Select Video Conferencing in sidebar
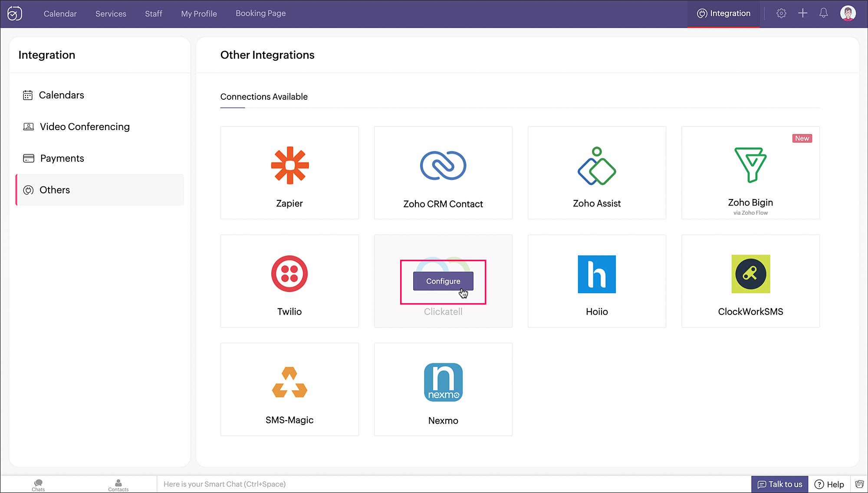Image resolution: width=868 pixels, height=493 pixels. (x=100, y=127)
